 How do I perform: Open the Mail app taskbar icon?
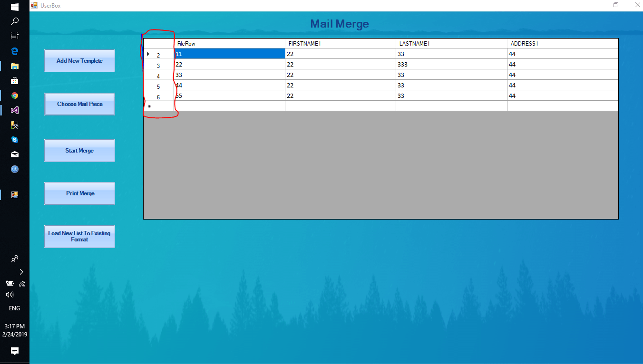pos(15,154)
